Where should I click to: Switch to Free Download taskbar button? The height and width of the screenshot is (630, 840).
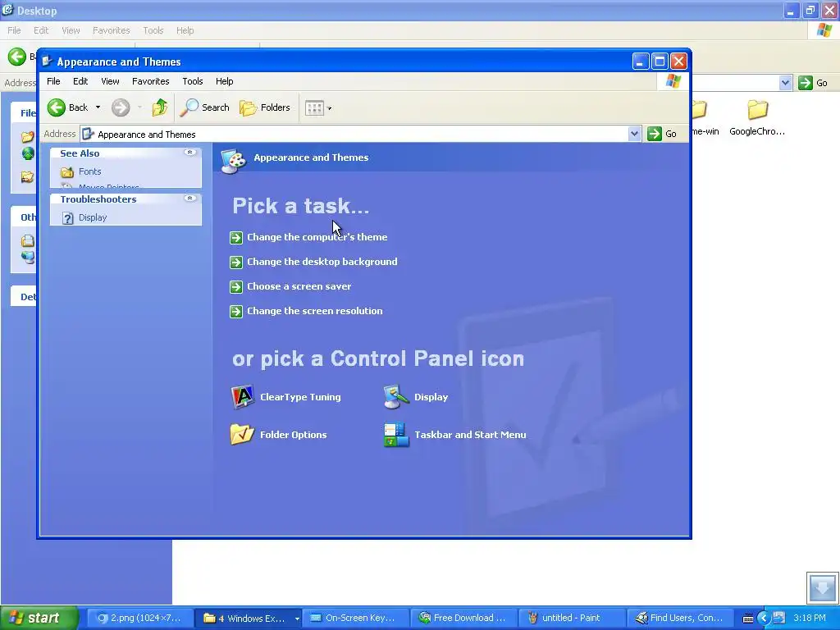[464, 618]
